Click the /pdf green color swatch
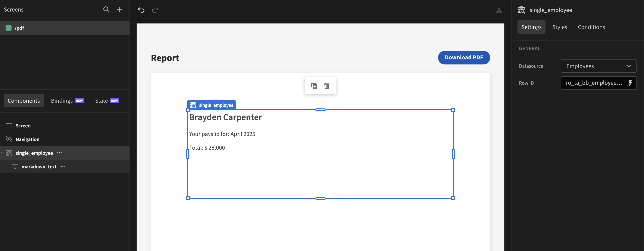The image size is (644, 251). [9, 28]
